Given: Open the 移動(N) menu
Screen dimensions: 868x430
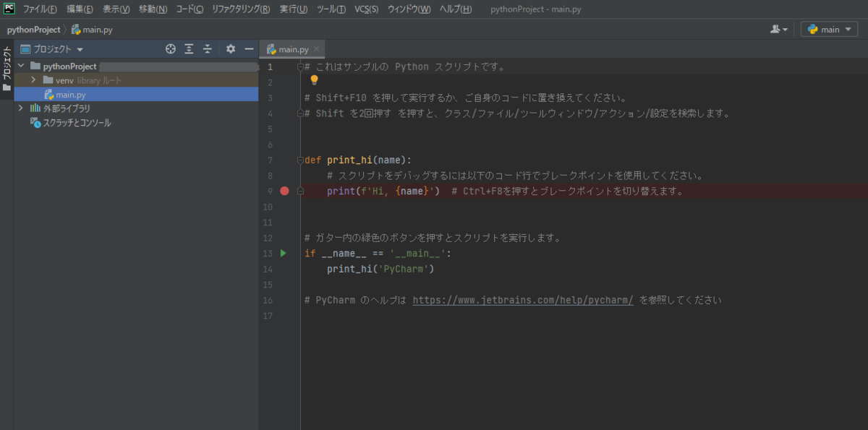Looking at the screenshot, I should pyautogui.click(x=153, y=9).
